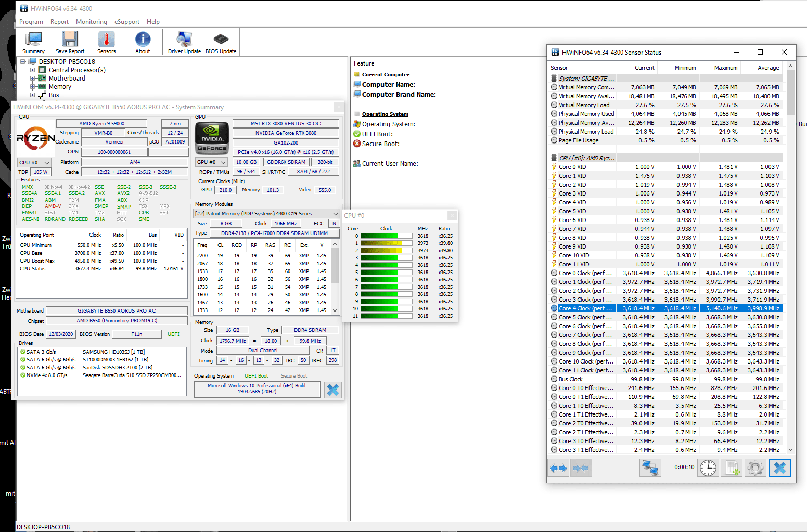
Task: Click the Seagate BarraCuda 510 SSD drive entry
Action: pos(101,375)
